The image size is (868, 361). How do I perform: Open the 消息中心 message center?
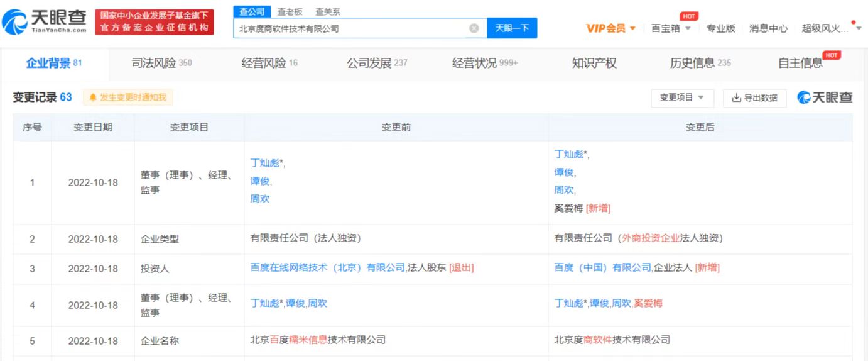768,28
